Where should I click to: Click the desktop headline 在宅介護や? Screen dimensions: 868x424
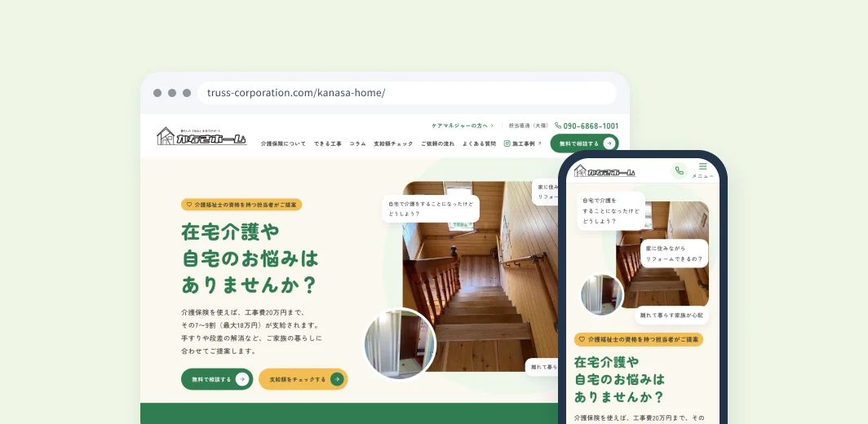coord(230,232)
